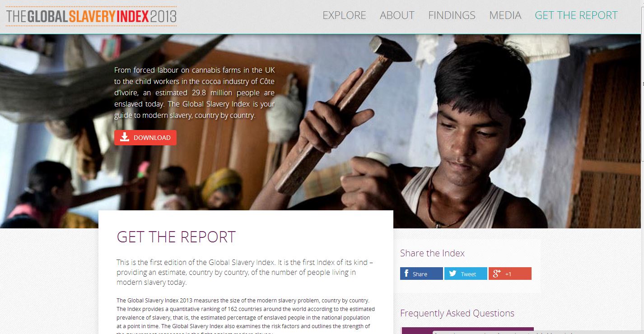Go to the ABOUT page

click(x=397, y=15)
